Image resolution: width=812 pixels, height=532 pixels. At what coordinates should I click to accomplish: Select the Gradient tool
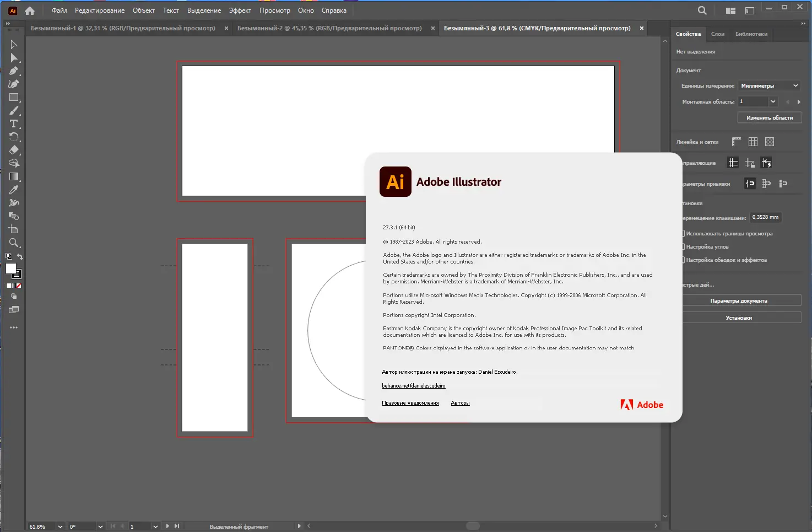tap(14, 176)
